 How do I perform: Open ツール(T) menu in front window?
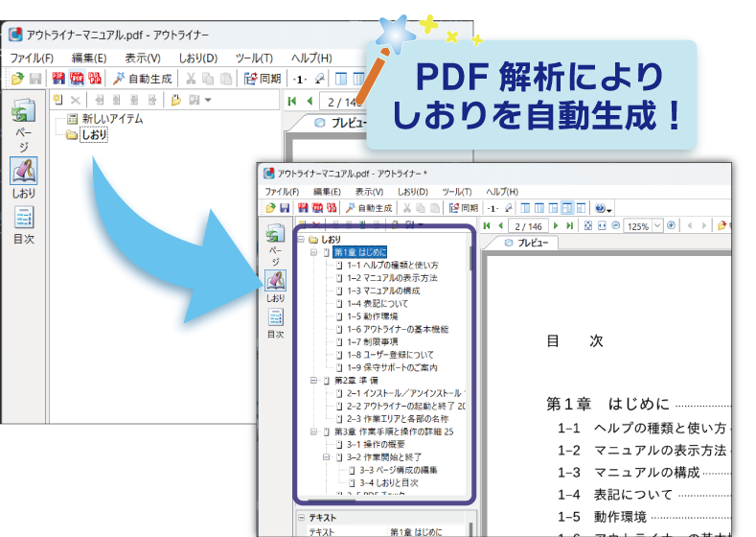coord(457,192)
